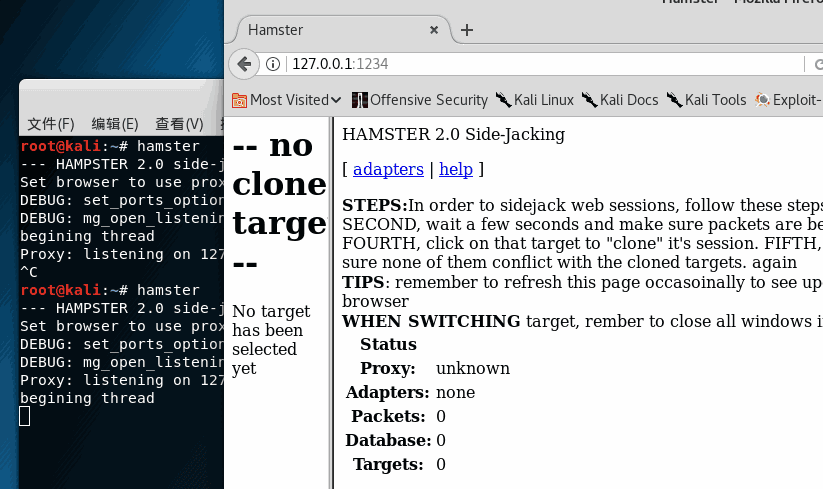The image size is (823, 489).
Task: Open the Kali Tools bookmark
Action: point(706,100)
